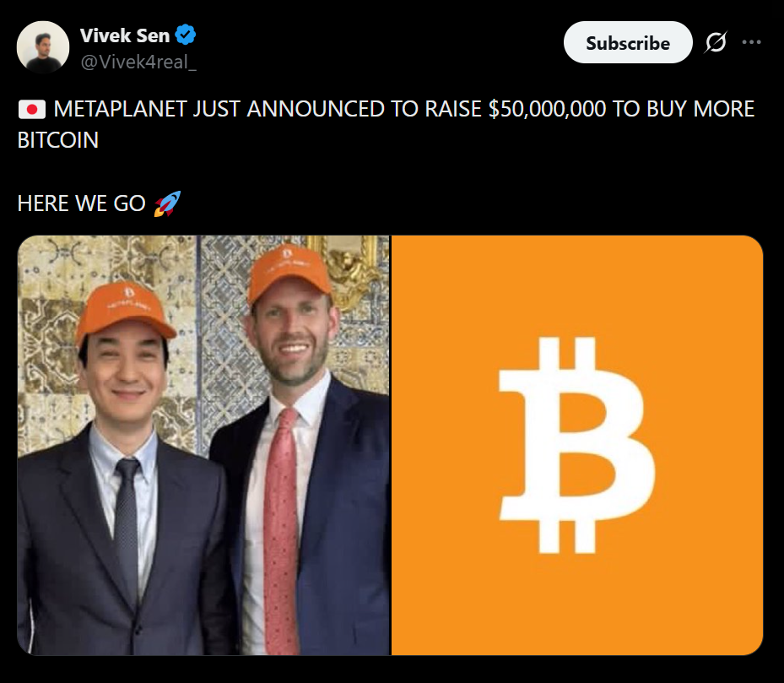
Task: Open the three-dot more options menu
Action: 751,42
